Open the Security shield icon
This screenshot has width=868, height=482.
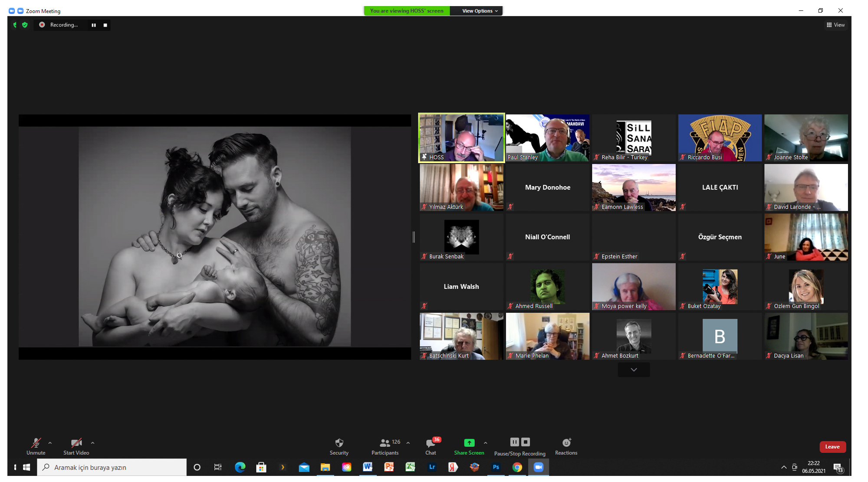(339, 443)
